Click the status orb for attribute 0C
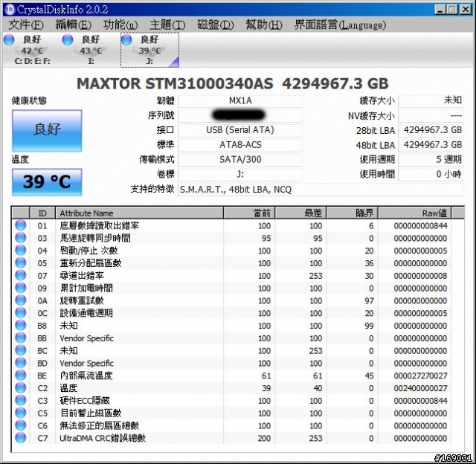 (21, 312)
